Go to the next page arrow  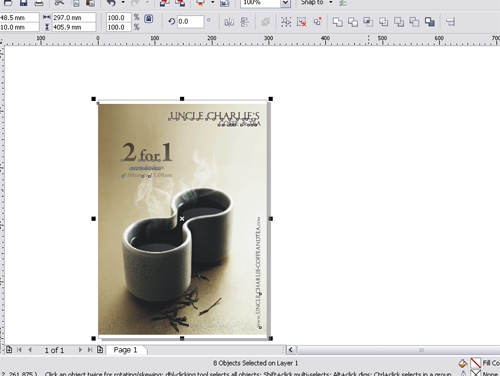coord(80,350)
